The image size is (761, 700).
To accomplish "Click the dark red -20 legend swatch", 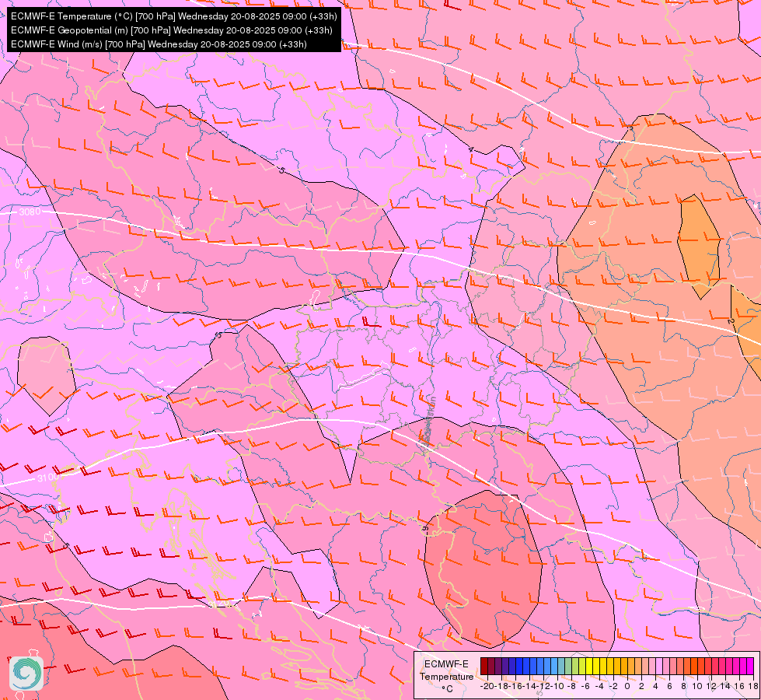I will click(484, 666).
